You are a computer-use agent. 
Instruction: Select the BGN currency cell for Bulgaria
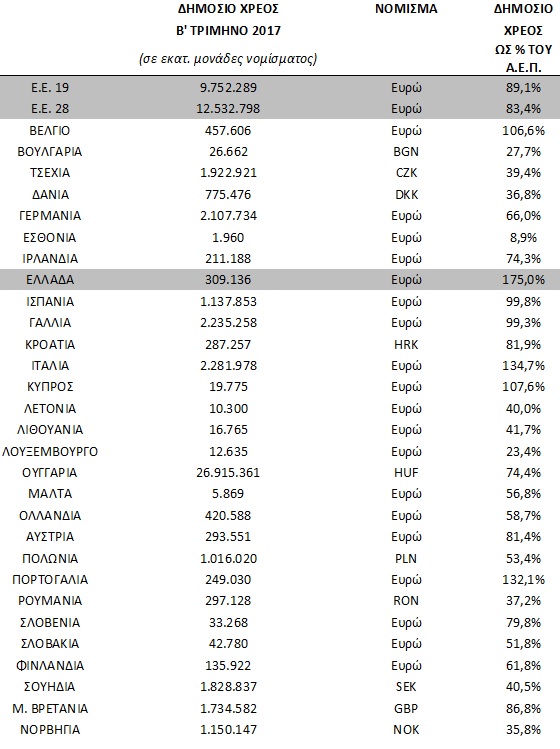[406, 152]
